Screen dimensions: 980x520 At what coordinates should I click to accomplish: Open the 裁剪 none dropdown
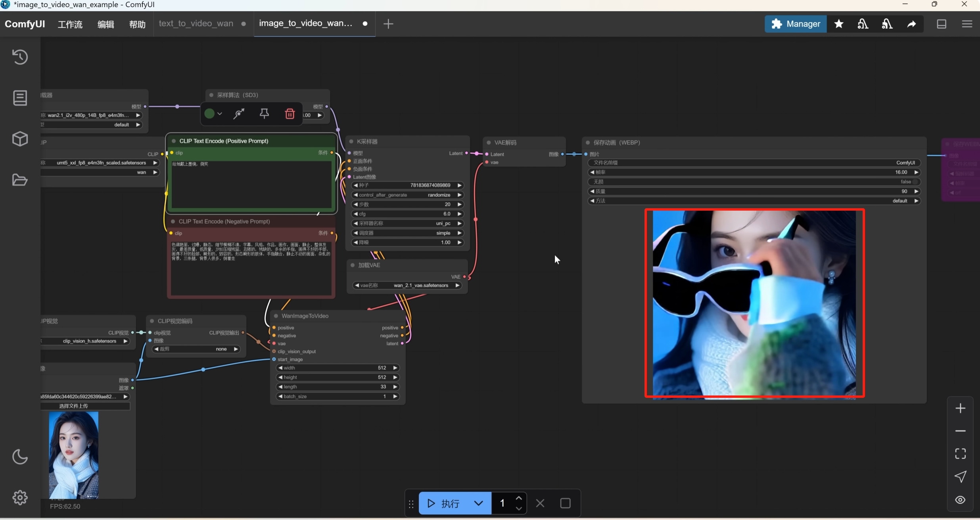pyautogui.click(x=196, y=349)
